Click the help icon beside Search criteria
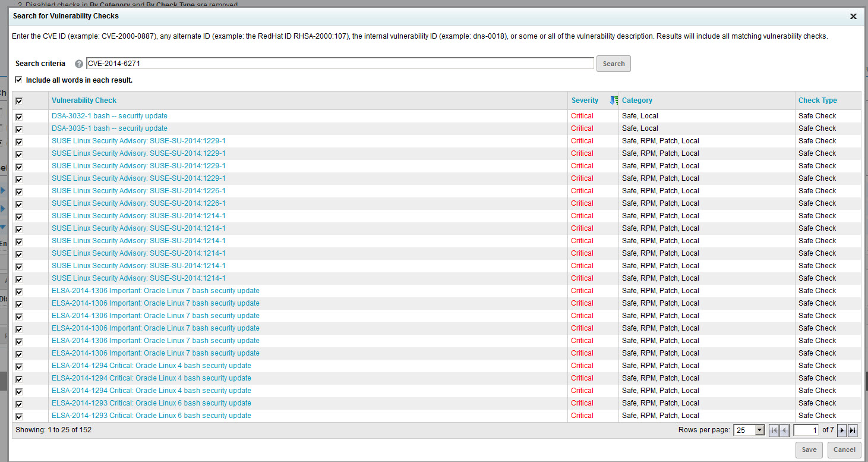 79,64
